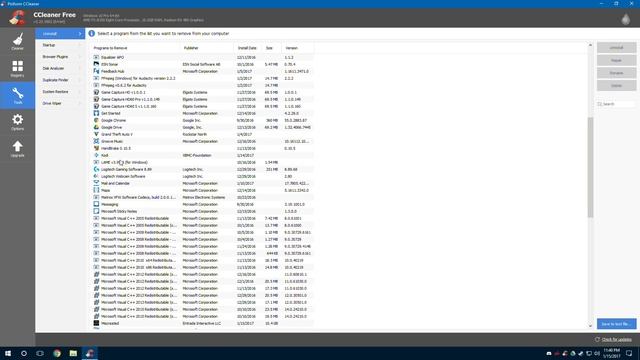The image size is (640, 360).
Task: Click the Miscreated program icon
Action: point(96,323)
